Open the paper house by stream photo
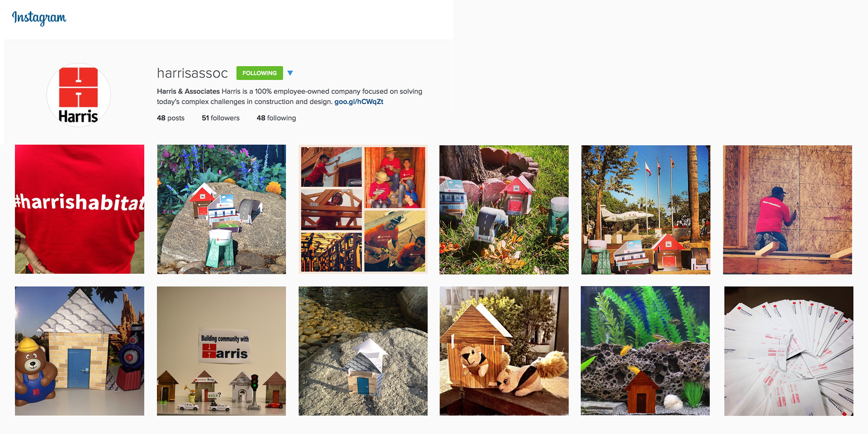The image size is (868, 434). 363,351
